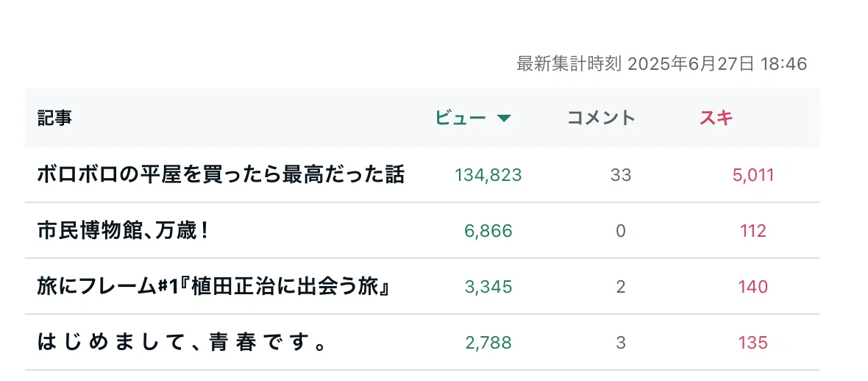The width and height of the screenshot is (868, 381).
Task: Open article 市民博物館、万歳!
Action: [x=122, y=231]
